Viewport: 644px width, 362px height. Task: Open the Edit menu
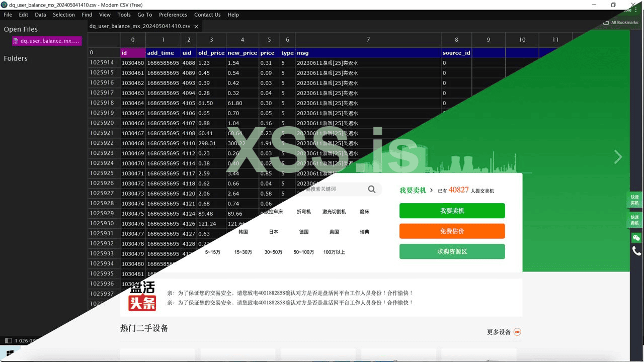tap(24, 15)
